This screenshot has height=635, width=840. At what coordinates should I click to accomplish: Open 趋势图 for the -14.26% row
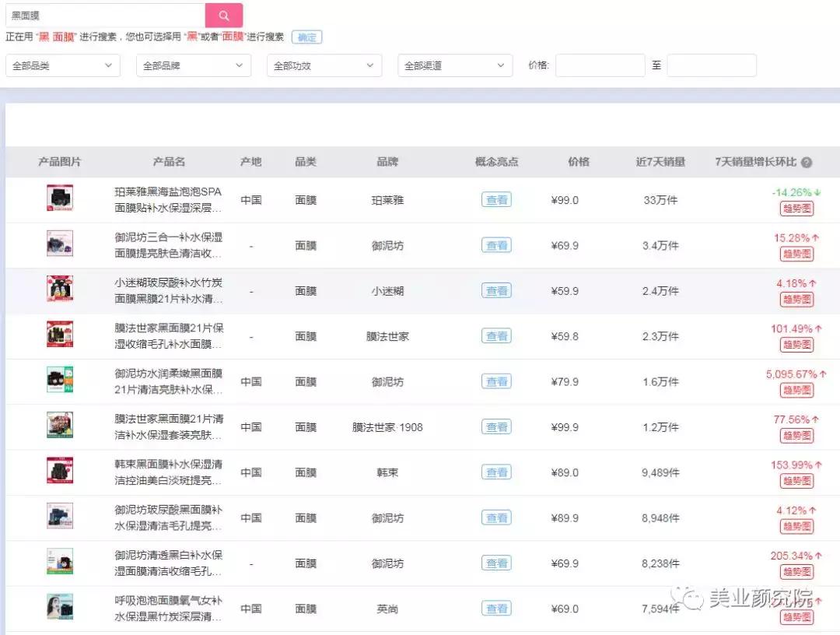pos(796,209)
